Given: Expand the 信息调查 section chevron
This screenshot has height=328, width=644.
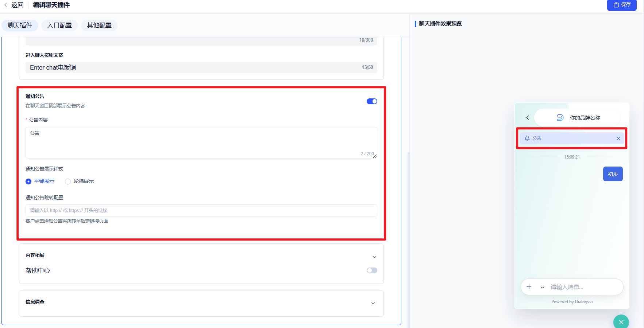Looking at the screenshot, I should 373,303.
